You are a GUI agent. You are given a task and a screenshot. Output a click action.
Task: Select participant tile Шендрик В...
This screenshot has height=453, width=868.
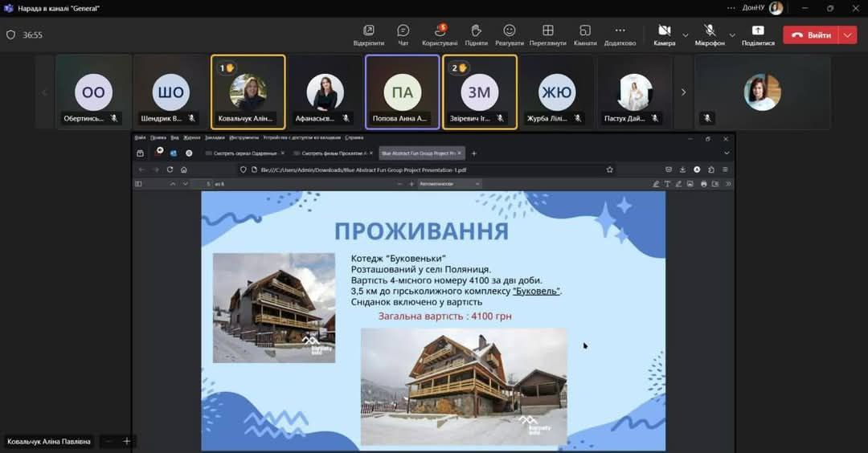coord(170,92)
